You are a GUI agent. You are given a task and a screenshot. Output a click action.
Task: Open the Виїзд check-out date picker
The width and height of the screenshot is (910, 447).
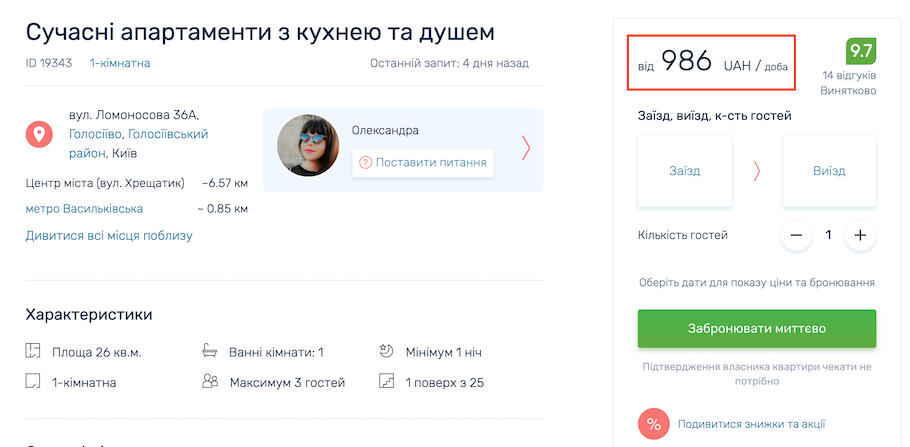(x=829, y=171)
